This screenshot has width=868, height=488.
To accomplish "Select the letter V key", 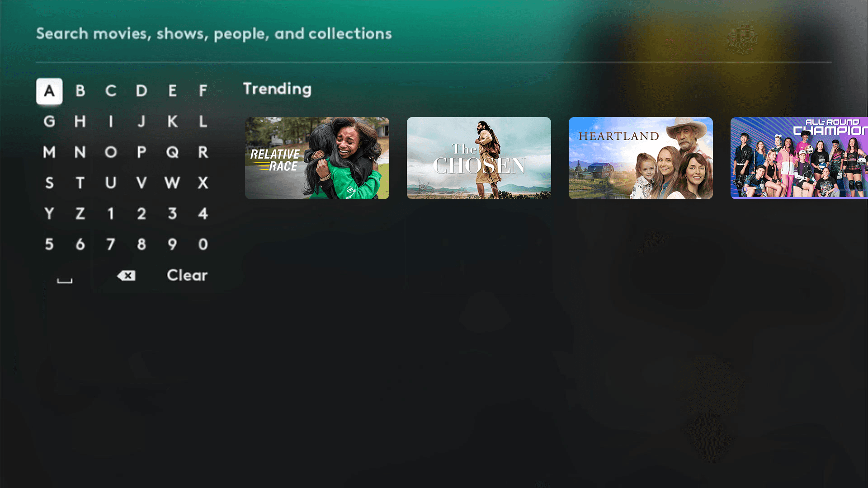I will point(142,183).
